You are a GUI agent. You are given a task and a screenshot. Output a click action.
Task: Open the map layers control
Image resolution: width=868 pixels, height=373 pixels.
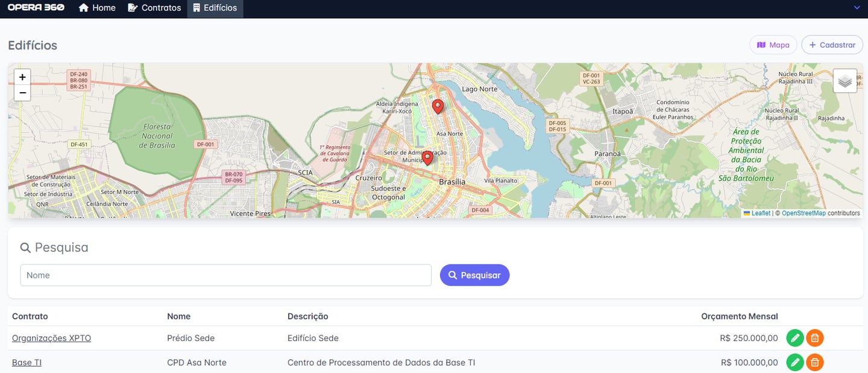(845, 81)
